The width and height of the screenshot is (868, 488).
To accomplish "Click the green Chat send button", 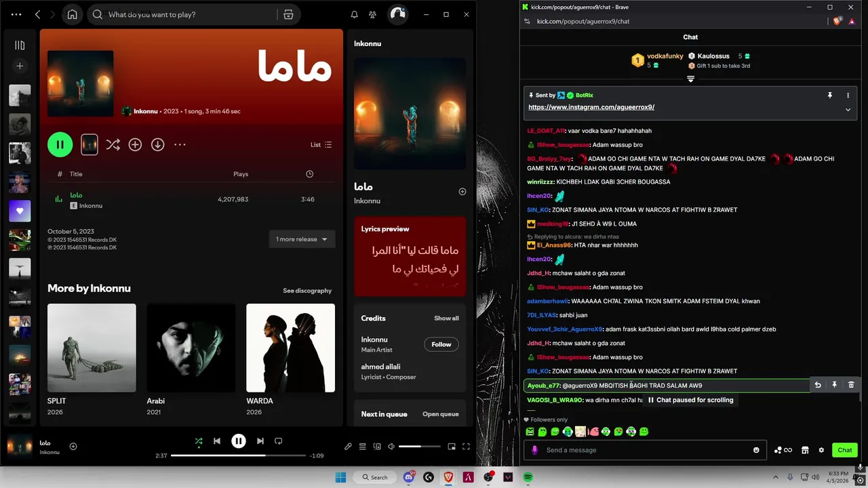I will point(844,450).
